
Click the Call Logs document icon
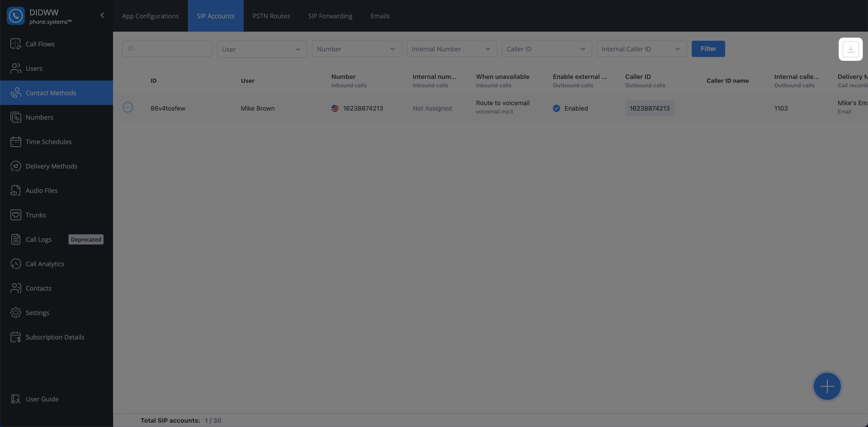(x=16, y=240)
